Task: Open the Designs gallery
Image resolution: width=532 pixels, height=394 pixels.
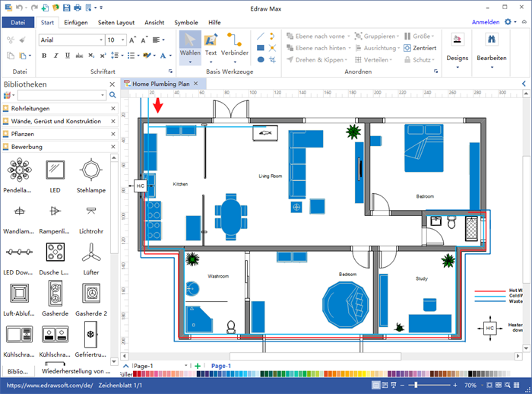Action: 458,47
